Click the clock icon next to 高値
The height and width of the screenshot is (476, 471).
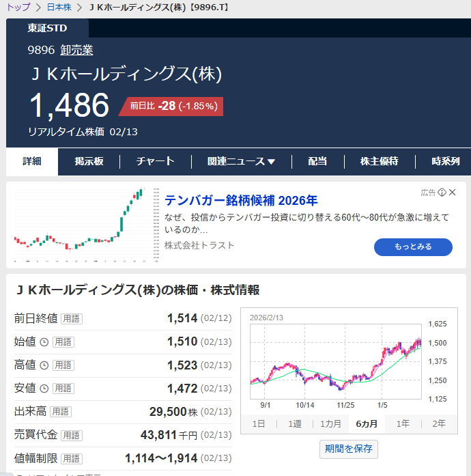(x=44, y=365)
